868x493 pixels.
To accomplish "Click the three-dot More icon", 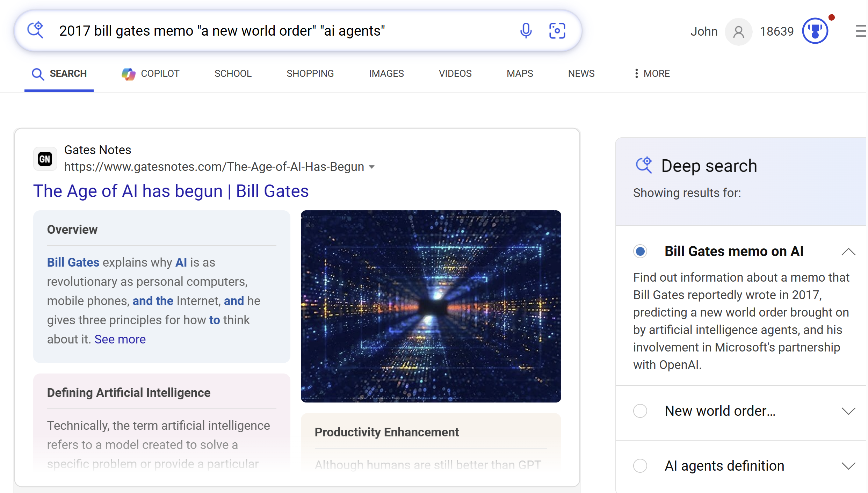I will 636,74.
